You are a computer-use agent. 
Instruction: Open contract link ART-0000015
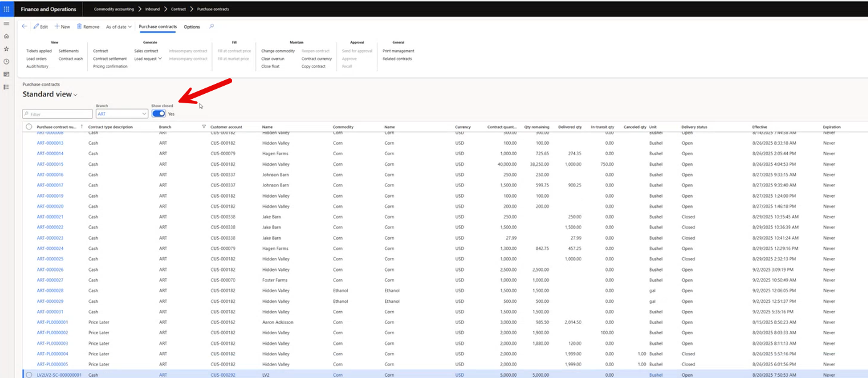(50, 164)
